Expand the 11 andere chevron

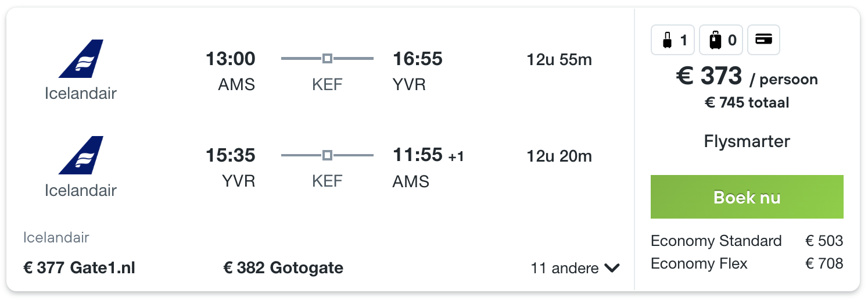click(612, 268)
